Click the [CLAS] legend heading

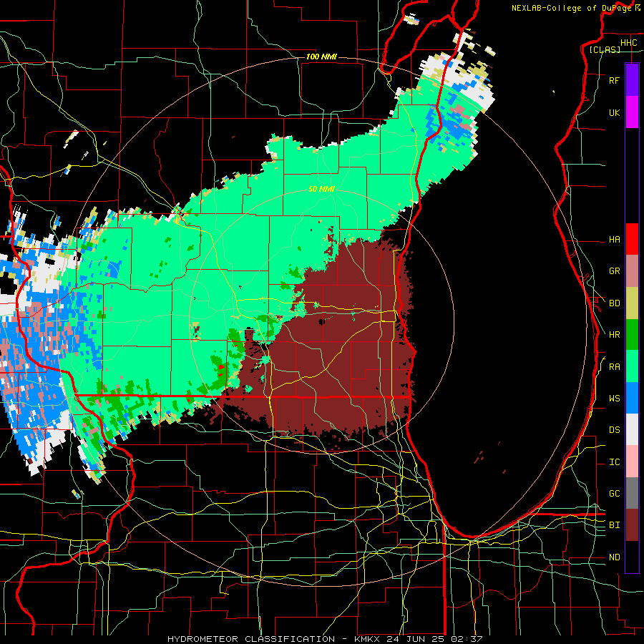point(605,50)
